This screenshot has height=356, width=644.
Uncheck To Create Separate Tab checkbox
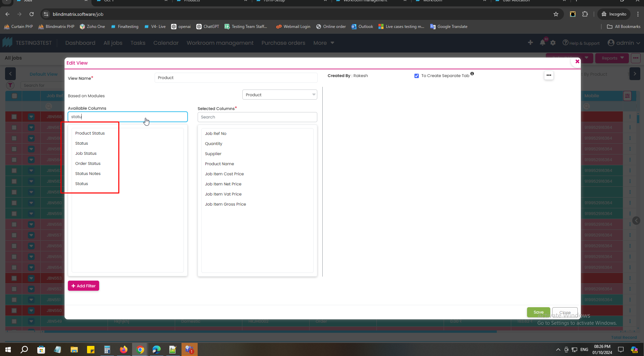416,76
